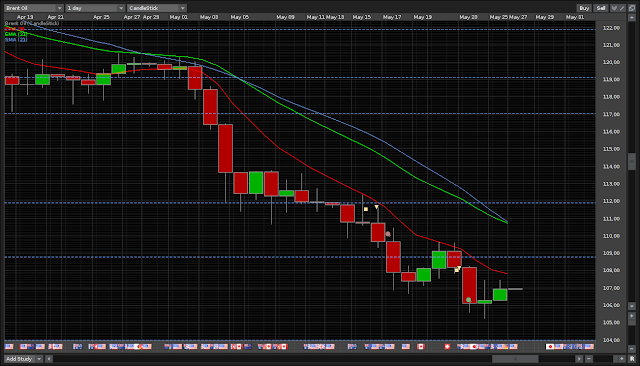Open the Brent Oil instrument dropdown
The image size is (640, 366).
click(34, 8)
